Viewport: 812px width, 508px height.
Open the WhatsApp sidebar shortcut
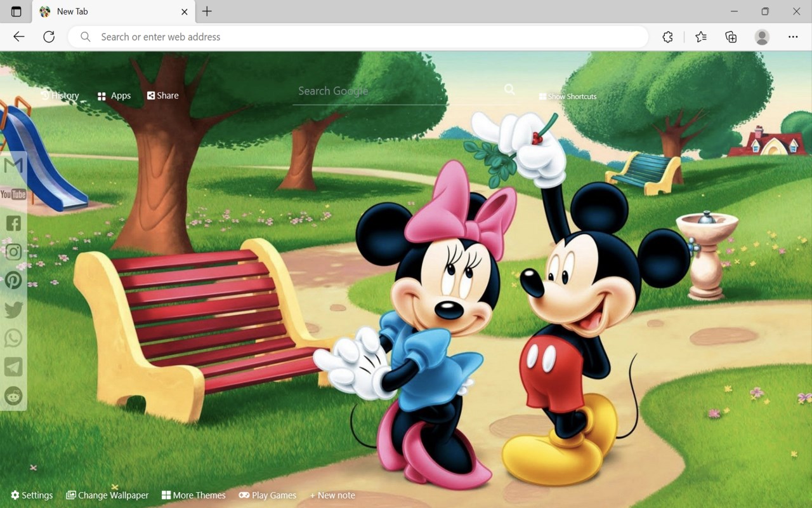click(13, 338)
